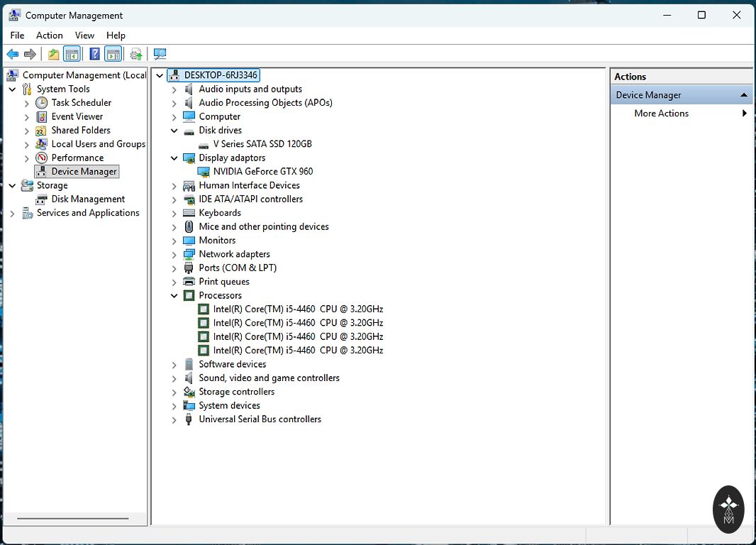This screenshot has height=545, width=756.
Task: Collapse the Processors category
Action: tap(174, 296)
